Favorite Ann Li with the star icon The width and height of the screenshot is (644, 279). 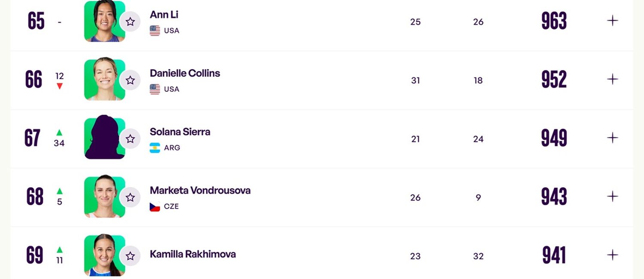click(x=130, y=21)
